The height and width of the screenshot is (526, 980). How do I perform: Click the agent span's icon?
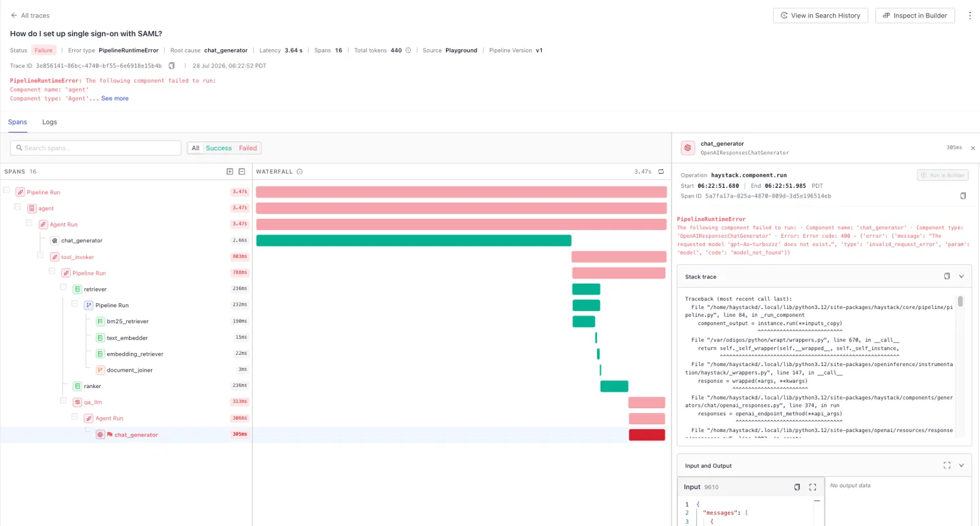point(32,209)
